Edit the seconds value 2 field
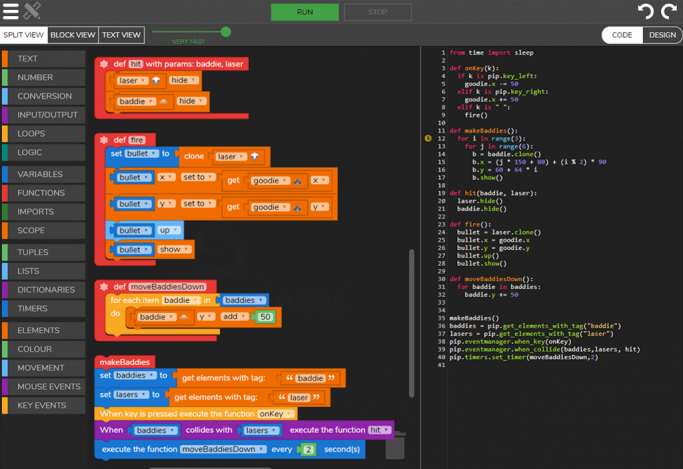The width and height of the screenshot is (683, 469). (x=308, y=450)
